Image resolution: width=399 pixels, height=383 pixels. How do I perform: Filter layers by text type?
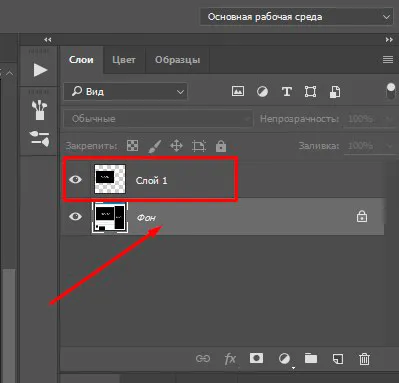tap(287, 91)
